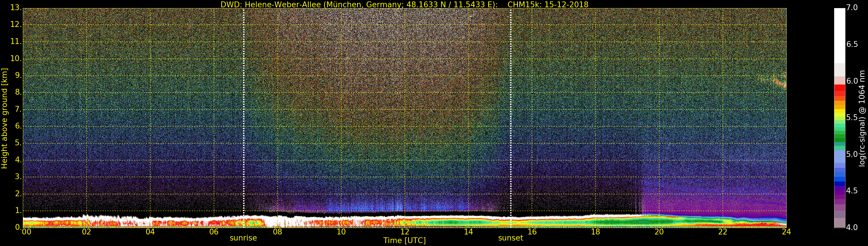Click the 5.5 value on the colorbar scale

pyautogui.click(x=852, y=118)
